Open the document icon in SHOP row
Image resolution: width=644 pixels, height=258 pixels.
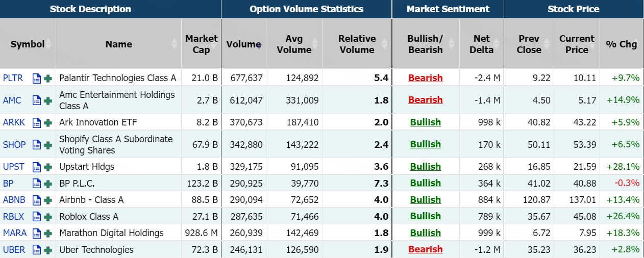coord(36,145)
